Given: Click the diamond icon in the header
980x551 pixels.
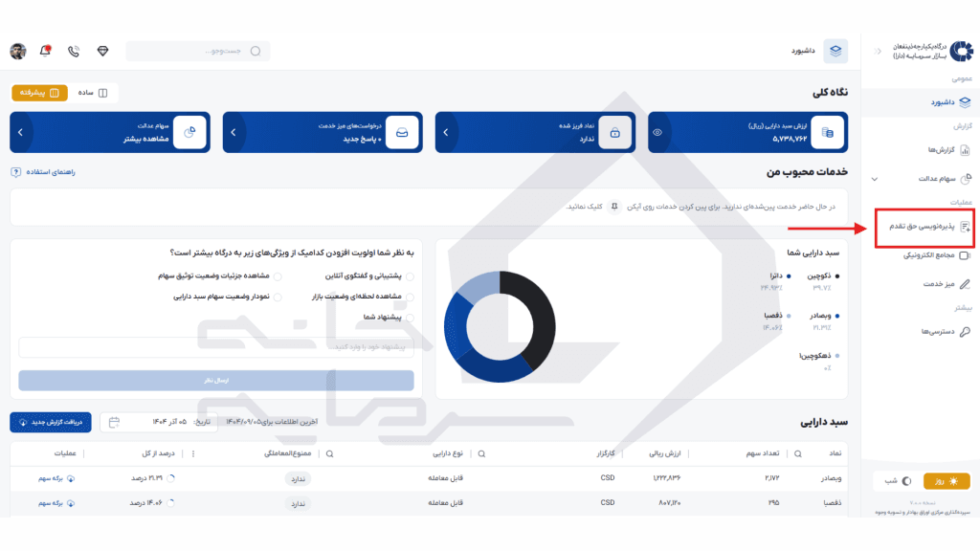Looking at the screenshot, I should click(102, 51).
